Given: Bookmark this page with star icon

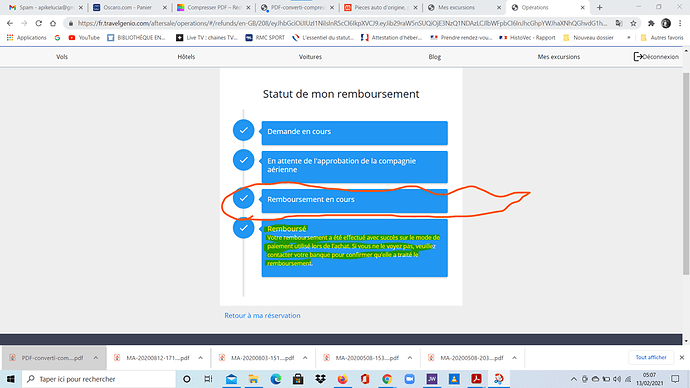Looking at the screenshot, I should coord(633,23).
